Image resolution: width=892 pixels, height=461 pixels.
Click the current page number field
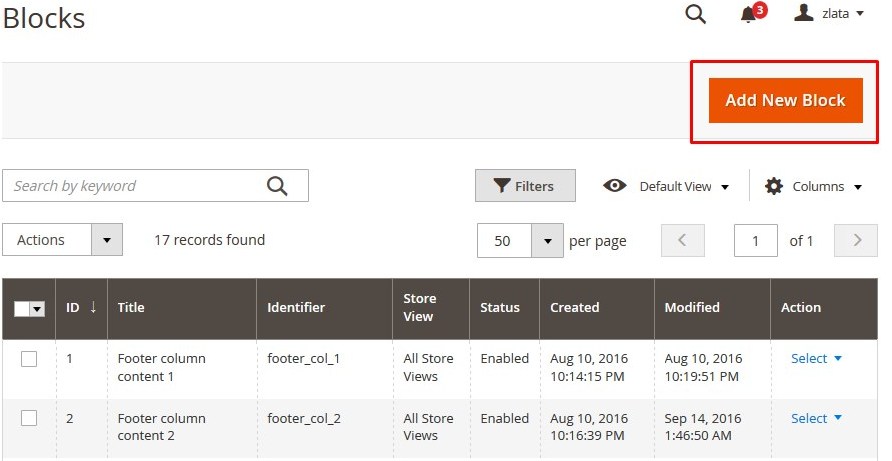tap(755, 241)
